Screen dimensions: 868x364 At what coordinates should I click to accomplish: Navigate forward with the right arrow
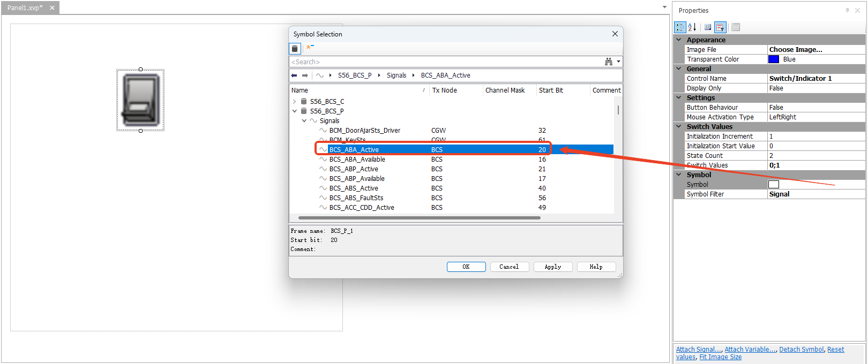(x=305, y=75)
